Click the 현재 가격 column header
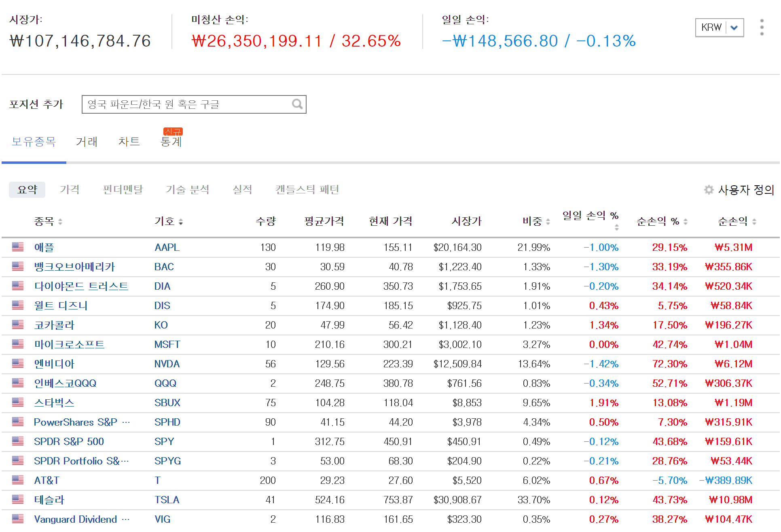The width and height of the screenshot is (781, 532). point(391,221)
